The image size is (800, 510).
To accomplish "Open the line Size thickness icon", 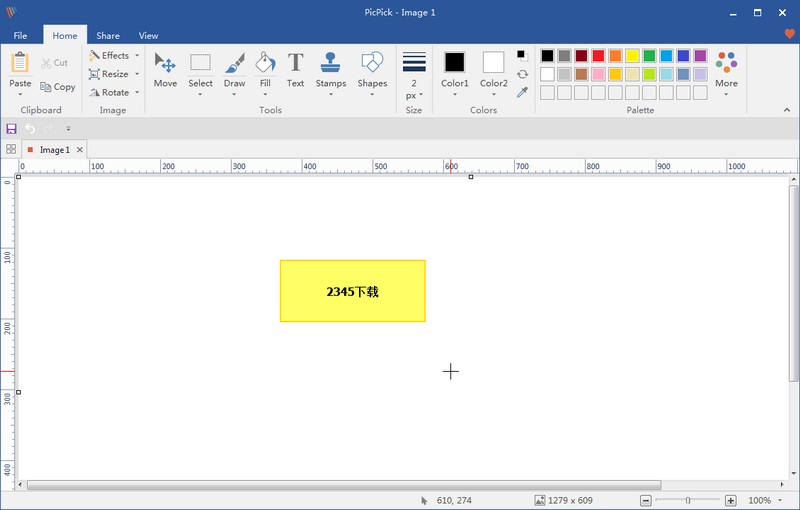I will [414, 62].
